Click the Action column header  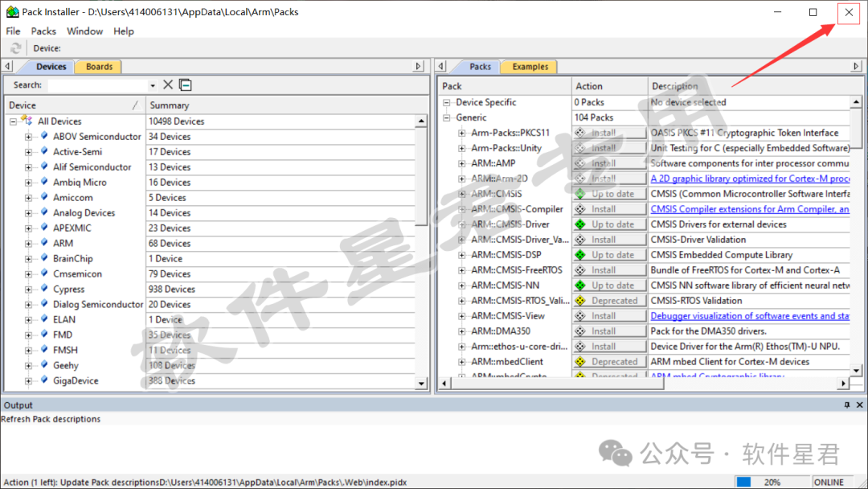pyautogui.click(x=609, y=86)
